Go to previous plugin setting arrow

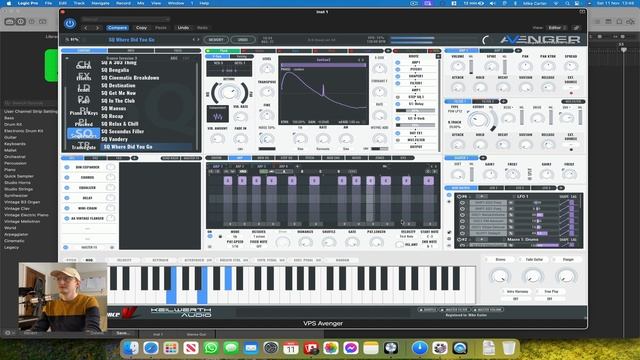coord(86,28)
